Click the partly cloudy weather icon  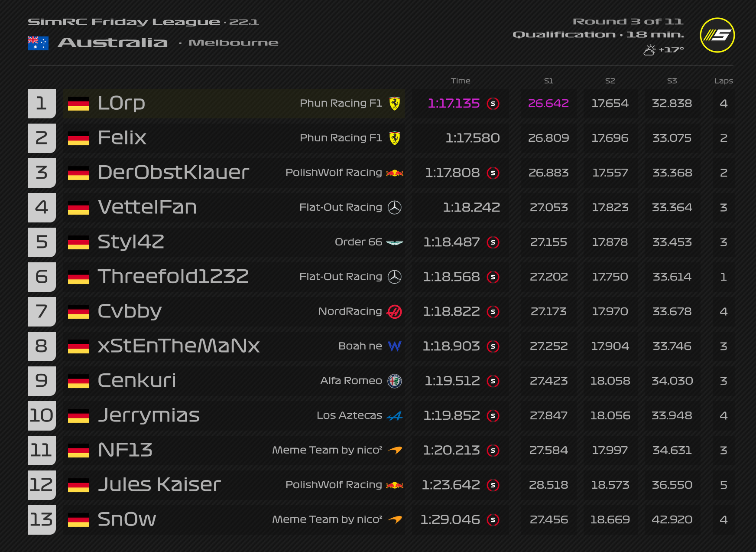click(649, 50)
